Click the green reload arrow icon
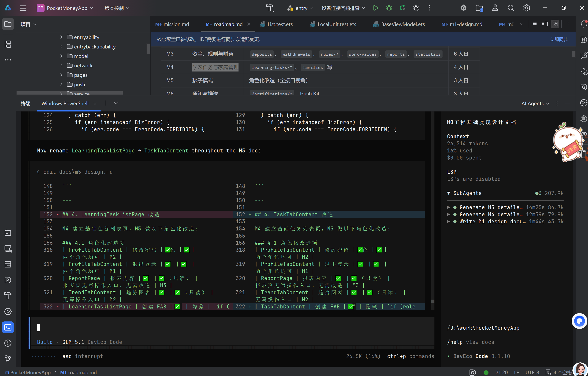The height and width of the screenshot is (376, 588). click(x=402, y=8)
